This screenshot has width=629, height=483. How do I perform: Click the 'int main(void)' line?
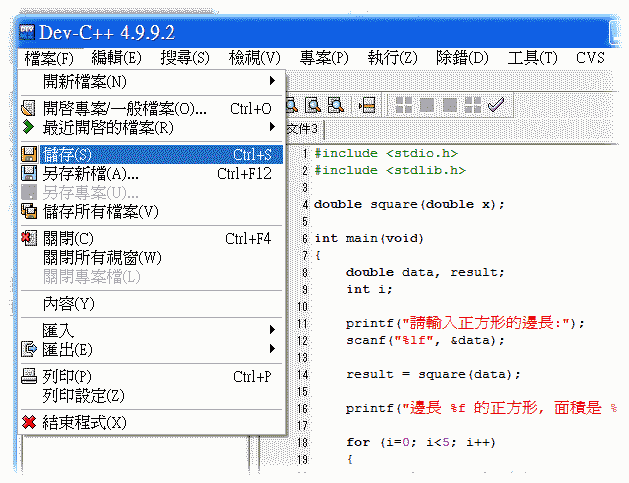click(369, 239)
